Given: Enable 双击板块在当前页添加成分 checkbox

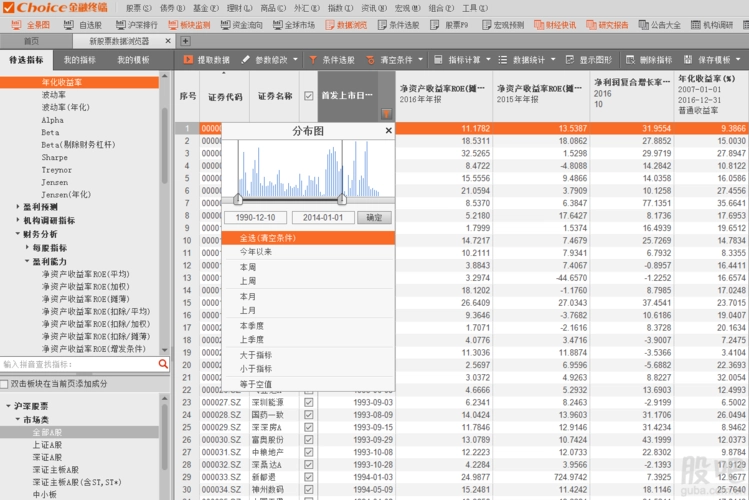Looking at the screenshot, I should click(x=4, y=383).
